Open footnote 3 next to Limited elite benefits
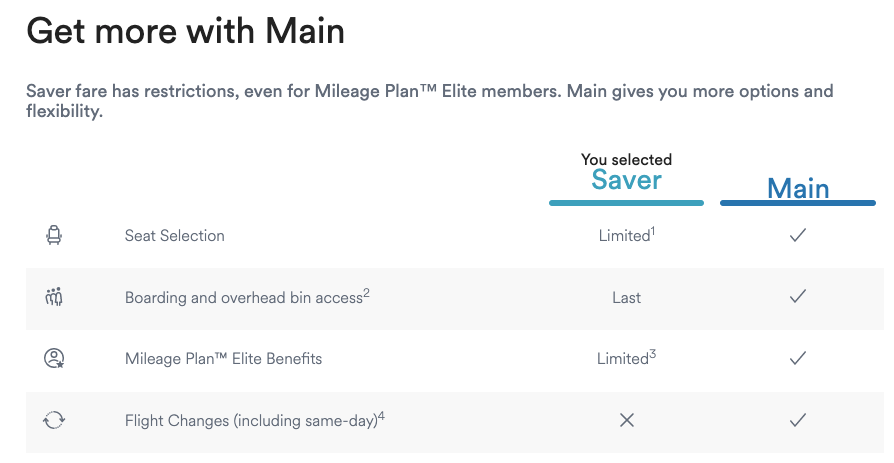The height and width of the screenshot is (463, 894). pyautogui.click(x=653, y=353)
